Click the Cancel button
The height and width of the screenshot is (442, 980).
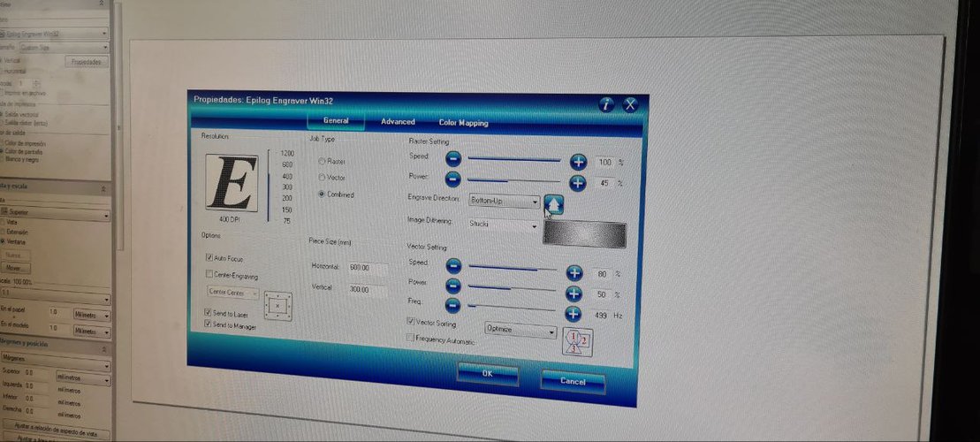573,381
